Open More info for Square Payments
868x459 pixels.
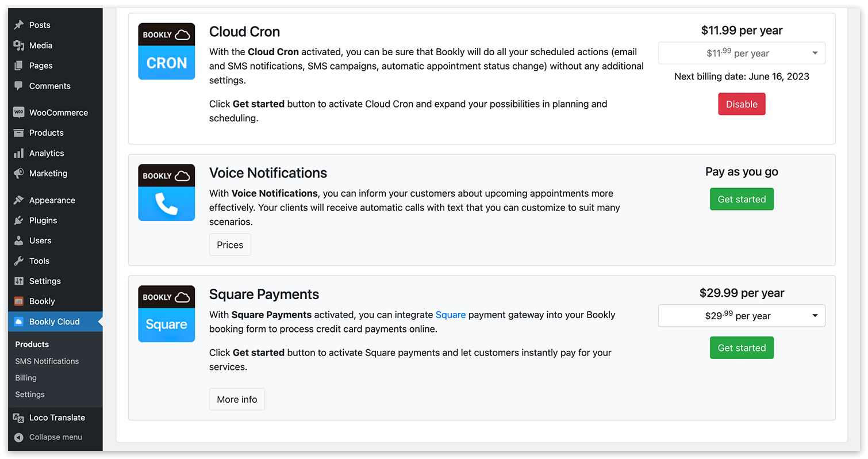click(x=237, y=399)
